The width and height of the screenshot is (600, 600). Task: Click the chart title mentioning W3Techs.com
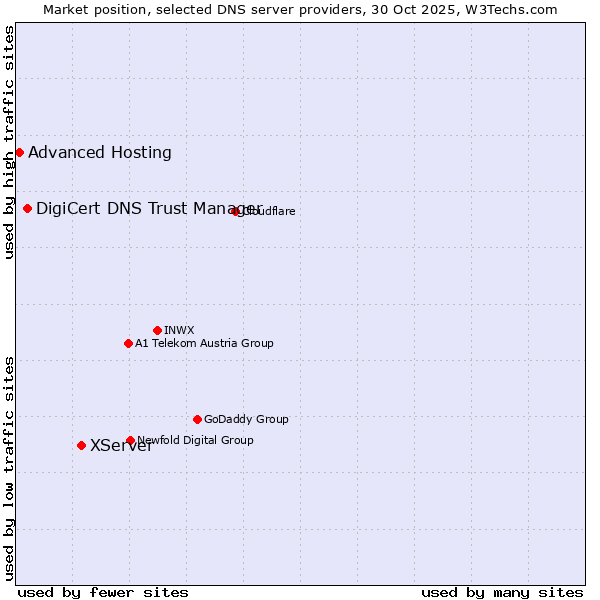[300, 9]
